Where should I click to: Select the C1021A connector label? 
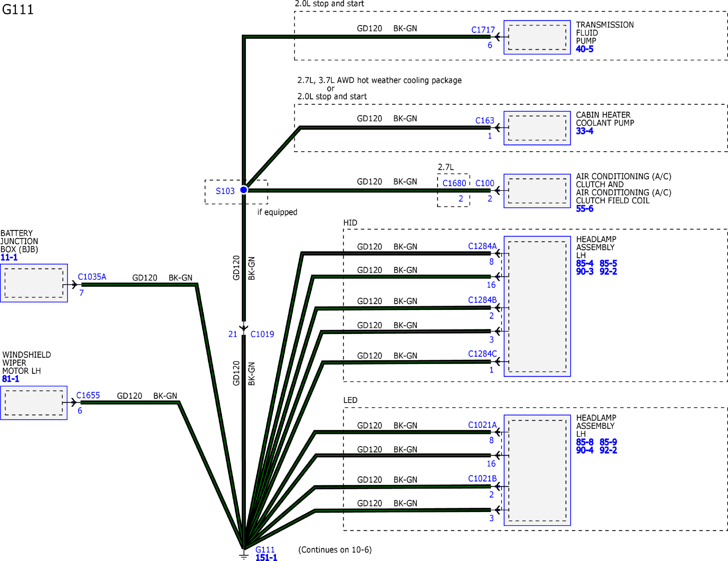pos(482,425)
